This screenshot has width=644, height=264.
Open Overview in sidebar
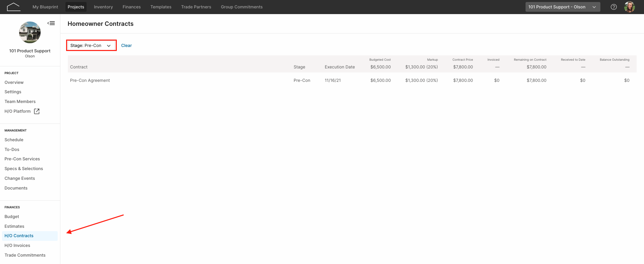click(x=14, y=83)
